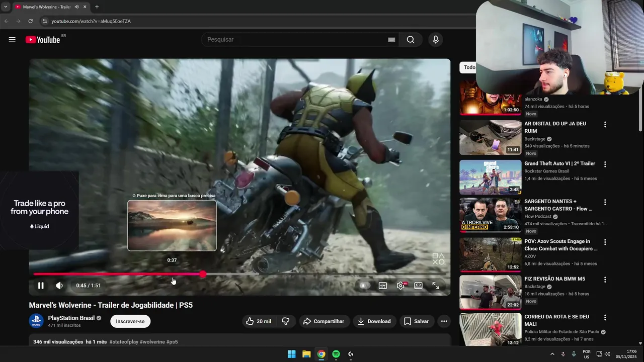Open options for POV: Azov Scouts video
The image size is (644, 362).
[605, 242]
